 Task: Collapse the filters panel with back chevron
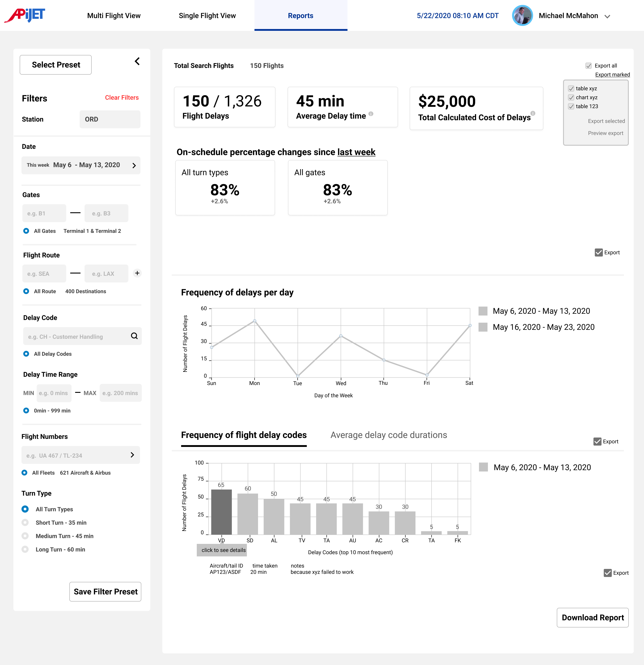(137, 61)
